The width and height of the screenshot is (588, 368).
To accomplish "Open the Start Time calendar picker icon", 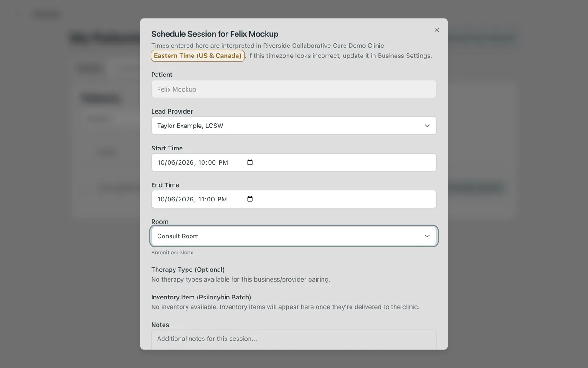I will tap(250, 162).
